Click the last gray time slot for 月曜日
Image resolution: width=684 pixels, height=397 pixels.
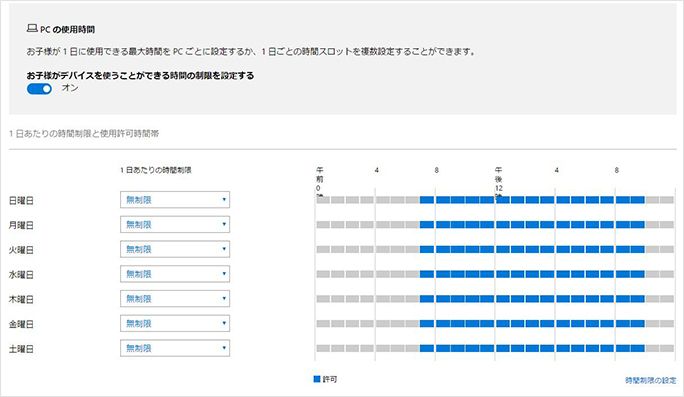tap(667, 225)
